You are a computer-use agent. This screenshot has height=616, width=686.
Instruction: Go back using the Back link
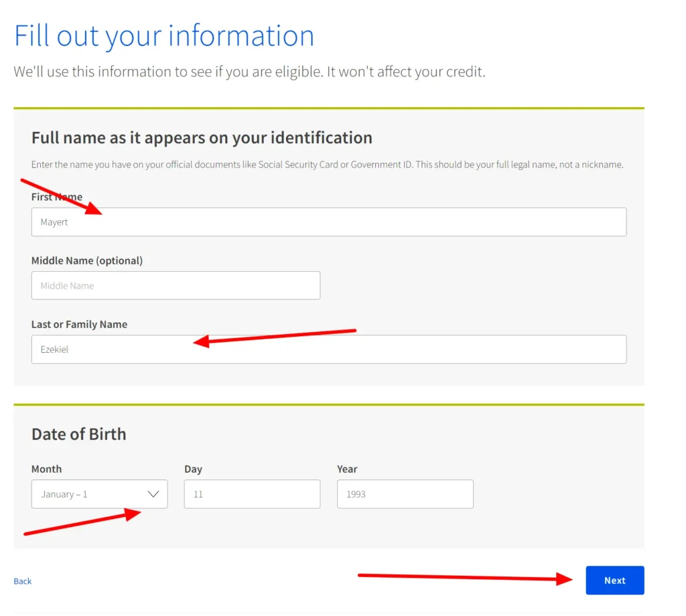[23, 581]
